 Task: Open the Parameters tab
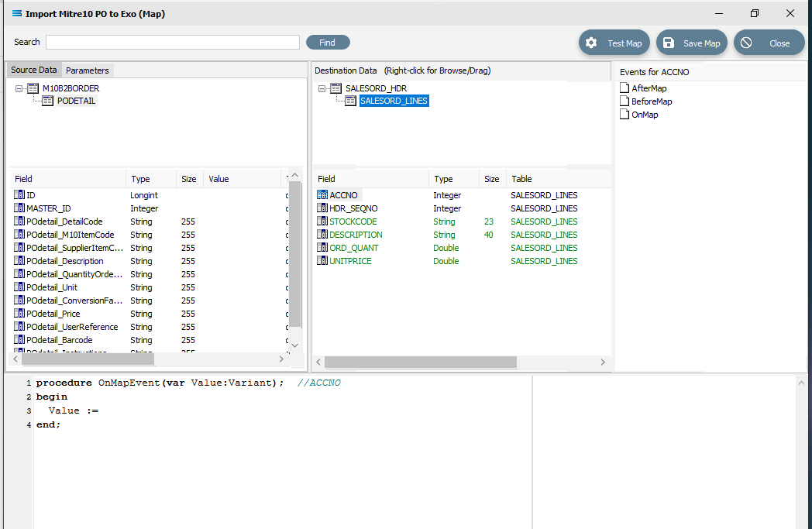pyautogui.click(x=87, y=70)
